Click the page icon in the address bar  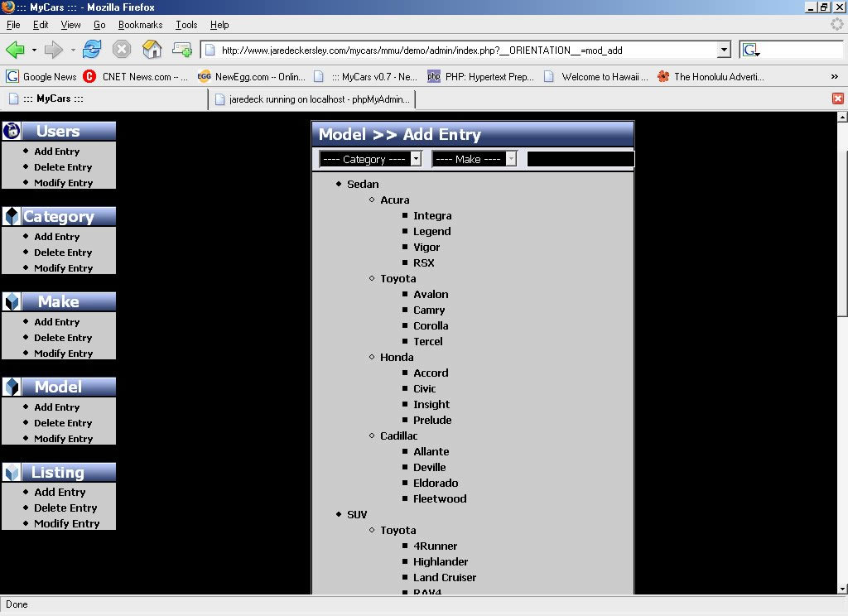click(210, 51)
